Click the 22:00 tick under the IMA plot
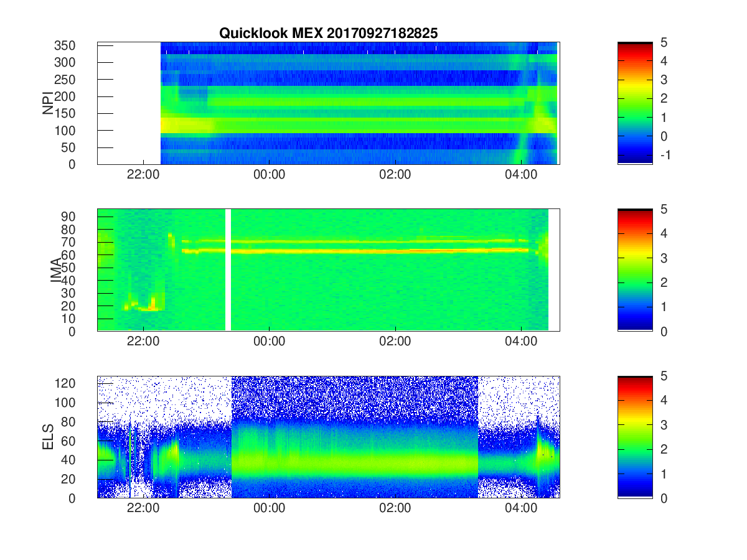Viewport: 747px width, 560px height. tap(144, 342)
